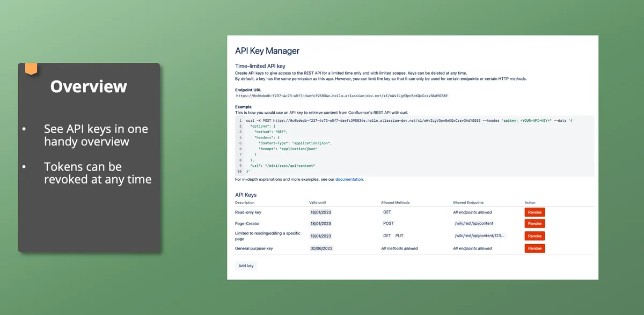Click 'See API keys in one handy overview' bullet
Viewport: 644px width, 315px height.
click(96, 135)
